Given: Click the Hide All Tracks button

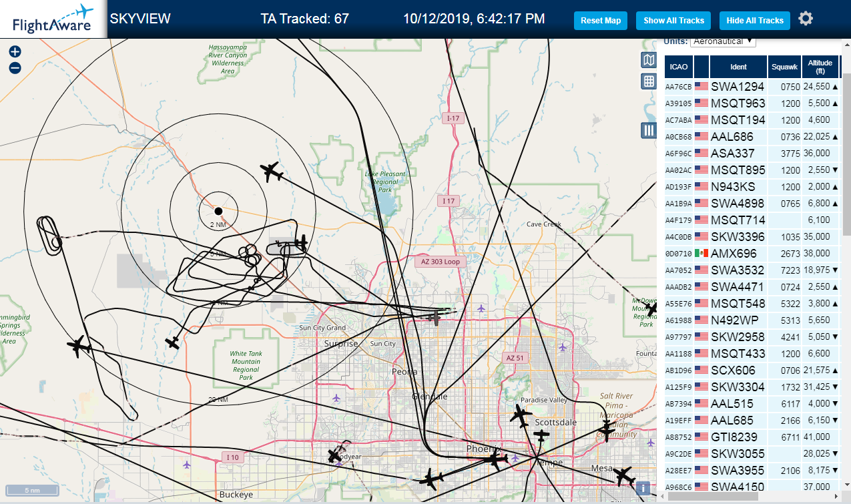Looking at the screenshot, I should point(755,21).
